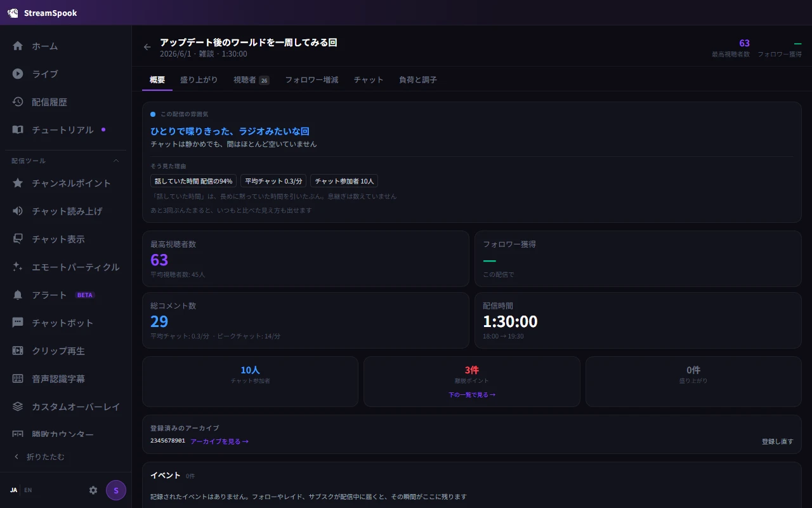812x508 pixels.
Task: Open the フォロワー増減 tab
Action: [311, 80]
